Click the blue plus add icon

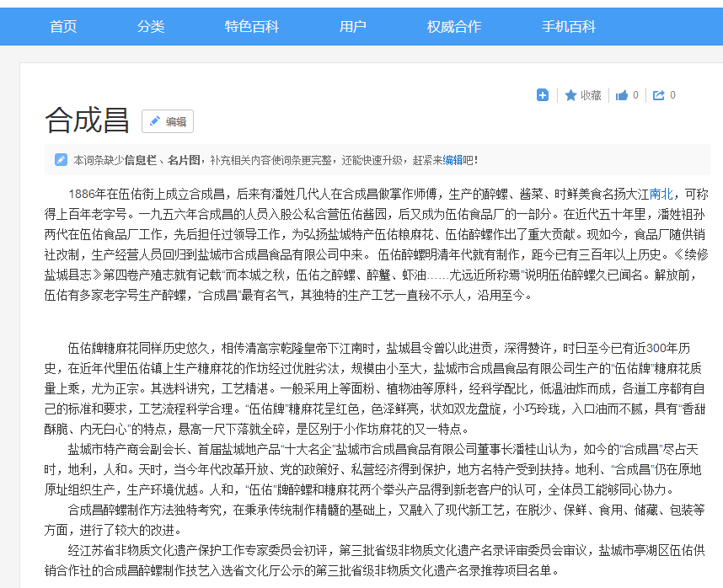point(543,95)
